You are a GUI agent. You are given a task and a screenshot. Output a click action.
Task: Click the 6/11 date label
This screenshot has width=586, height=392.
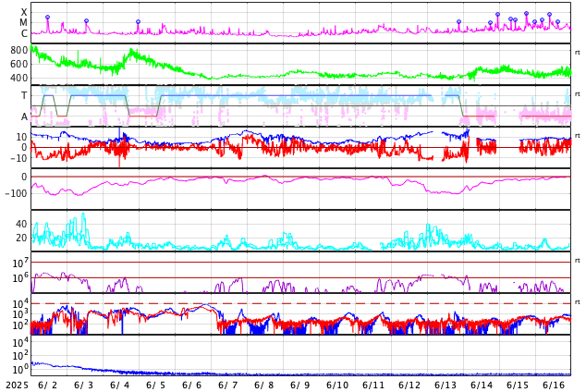(373, 385)
